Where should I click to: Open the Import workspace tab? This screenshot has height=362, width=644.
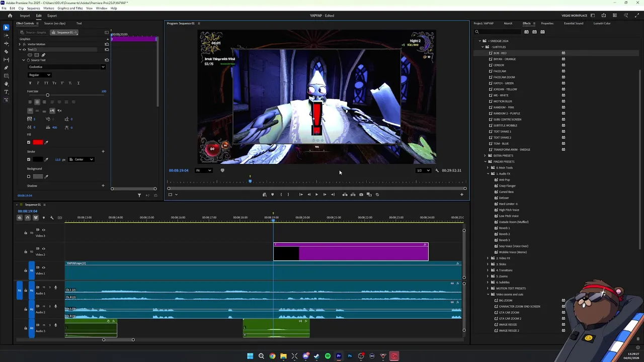[25, 16]
